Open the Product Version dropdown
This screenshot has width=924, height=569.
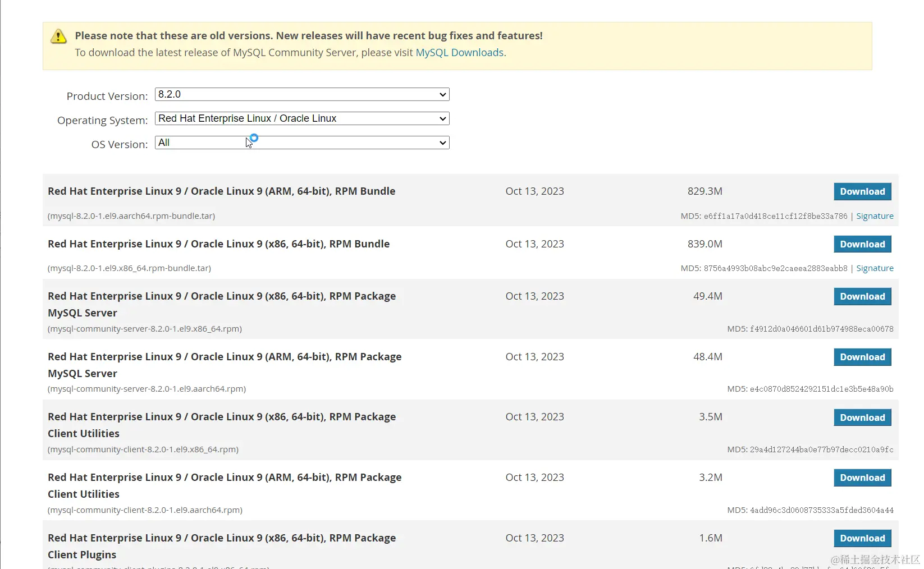pos(302,94)
